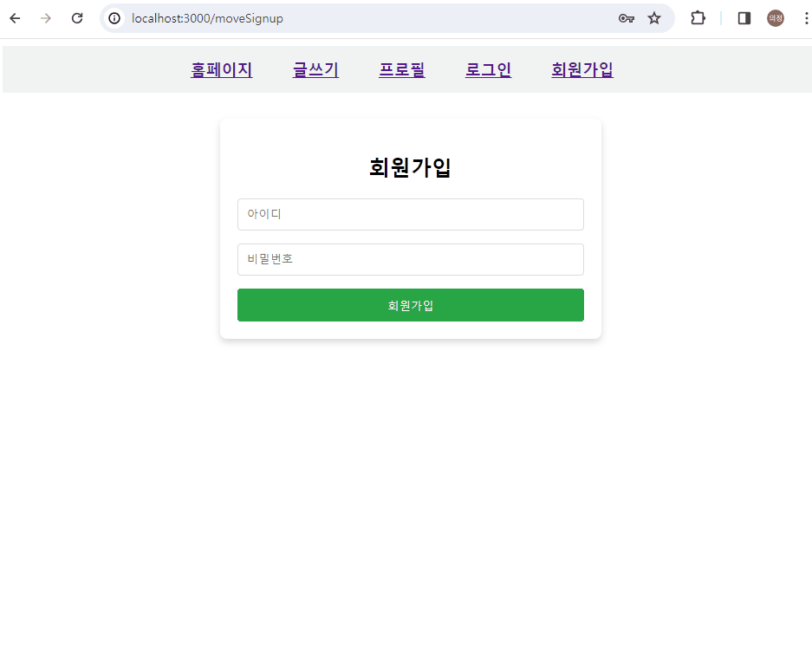Screen dimensions: 812x669
Task: Open the 로그인 nav link
Action: 489,69
